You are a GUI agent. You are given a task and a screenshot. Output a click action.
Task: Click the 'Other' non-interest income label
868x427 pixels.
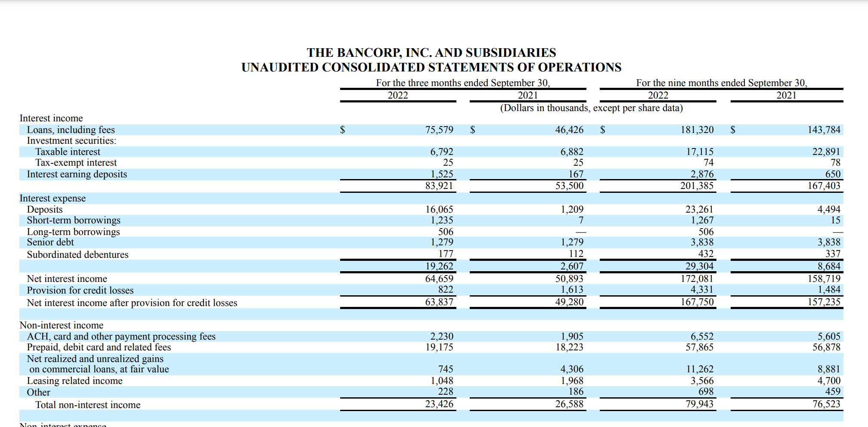click(38, 392)
